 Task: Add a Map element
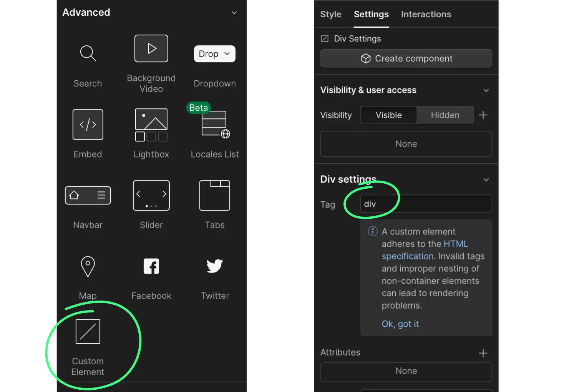pos(88,266)
